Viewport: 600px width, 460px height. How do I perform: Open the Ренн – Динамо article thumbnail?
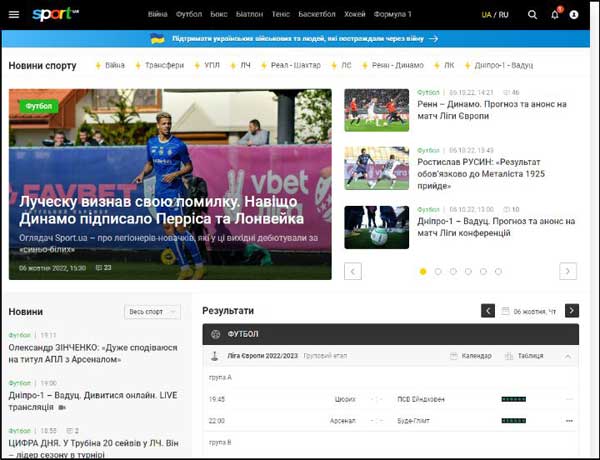pos(377,110)
